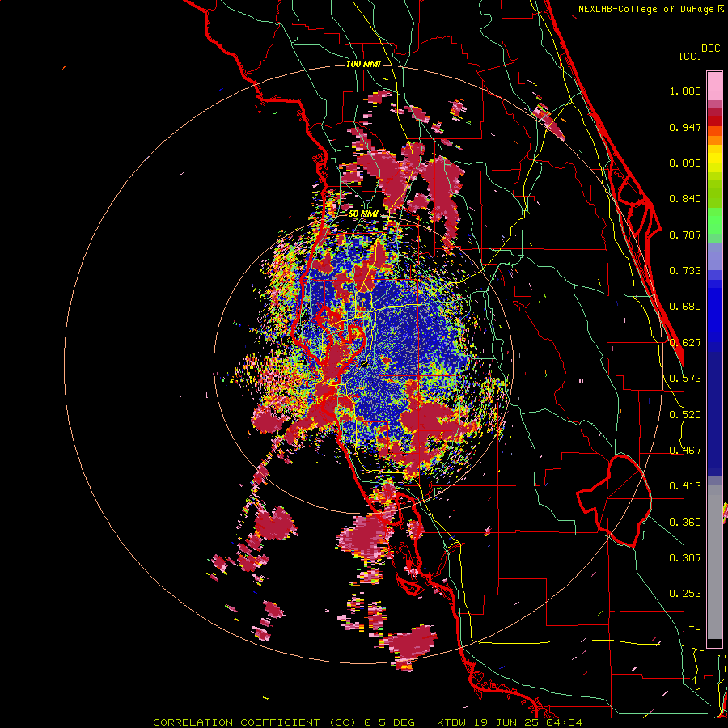The width and height of the screenshot is (728, 728).
Task: Click the NEXLAB-College of DuPage title text
Action: click(647, 9)
